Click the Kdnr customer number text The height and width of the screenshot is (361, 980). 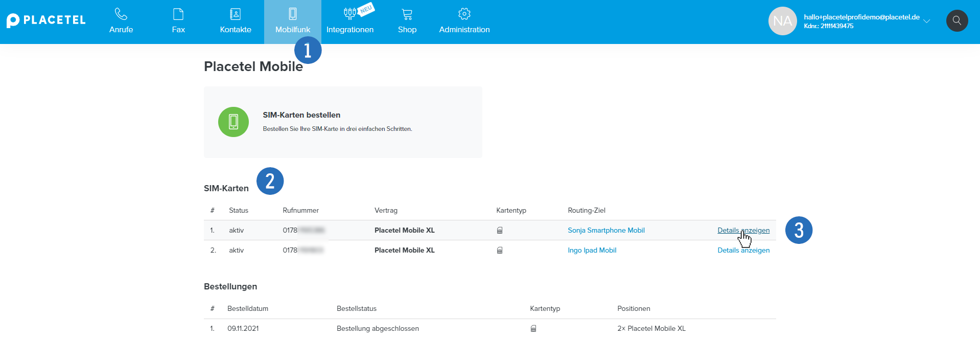828,26
